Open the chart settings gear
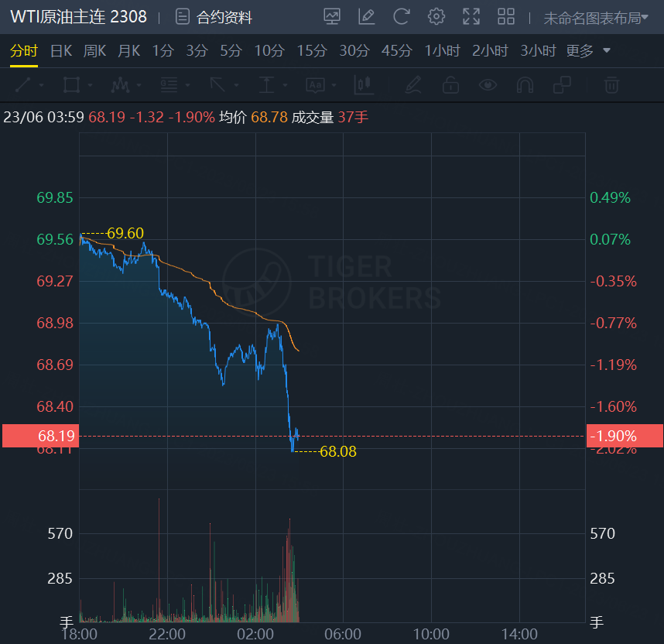This screenshot has height=644, width=664. tap(436, 16)
